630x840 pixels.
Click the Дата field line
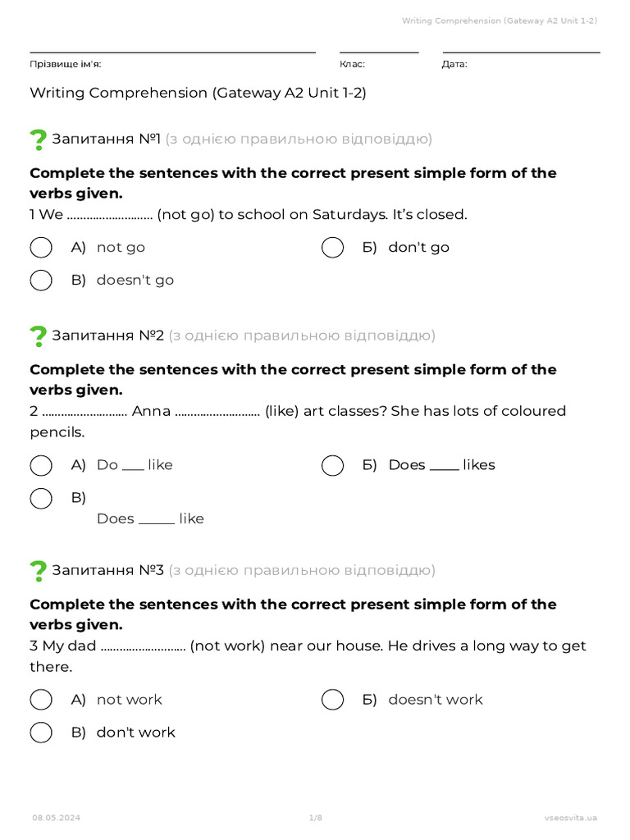[521, 52]
